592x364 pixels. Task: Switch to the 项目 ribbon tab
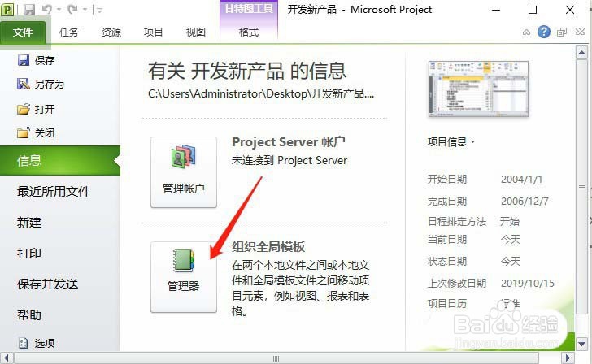click(153, 32)
